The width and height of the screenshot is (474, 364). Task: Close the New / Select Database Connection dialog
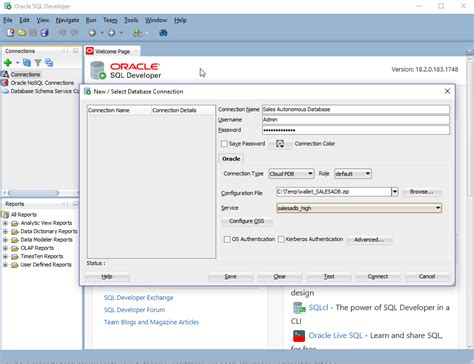(447, 91)
